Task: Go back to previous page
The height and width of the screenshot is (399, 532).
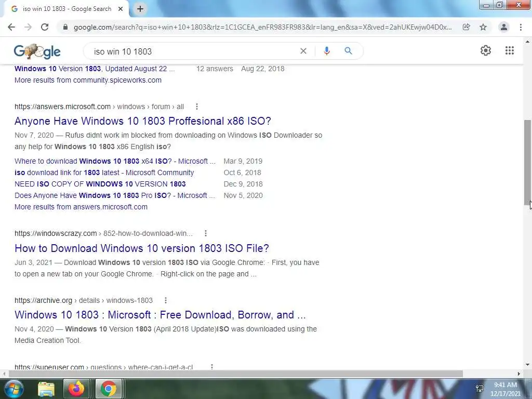Action: coord(11,27)
